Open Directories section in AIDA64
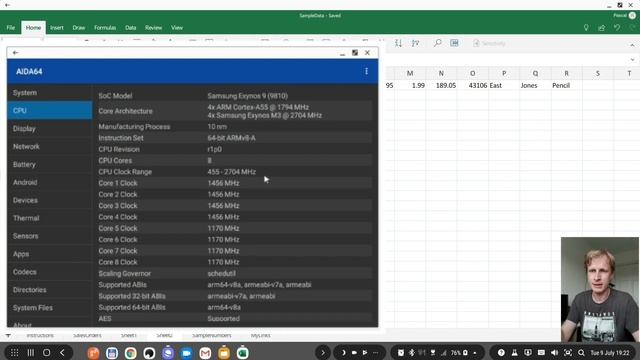The height and width of the screenshot is (360, 640). [49, 290]
